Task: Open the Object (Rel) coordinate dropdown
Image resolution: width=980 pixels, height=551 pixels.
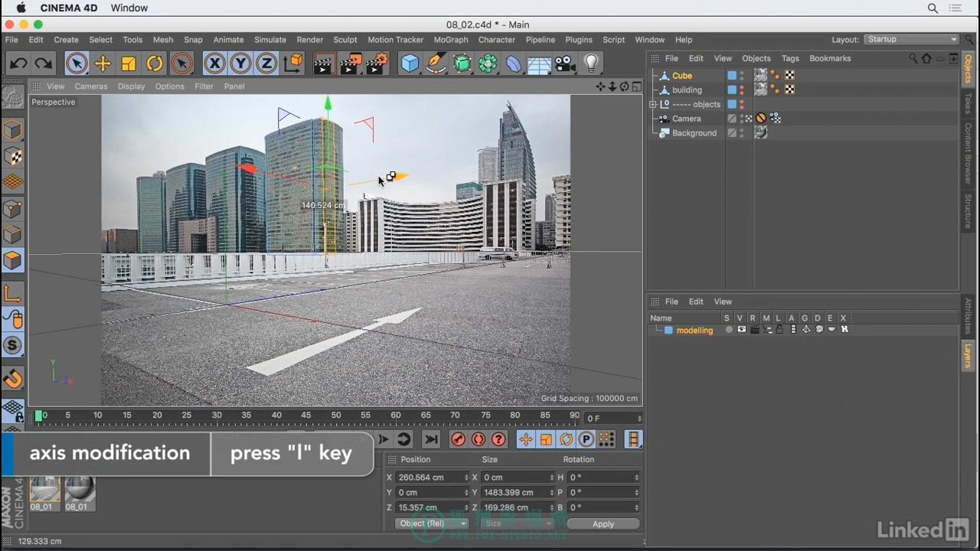Action: point(432,523)
